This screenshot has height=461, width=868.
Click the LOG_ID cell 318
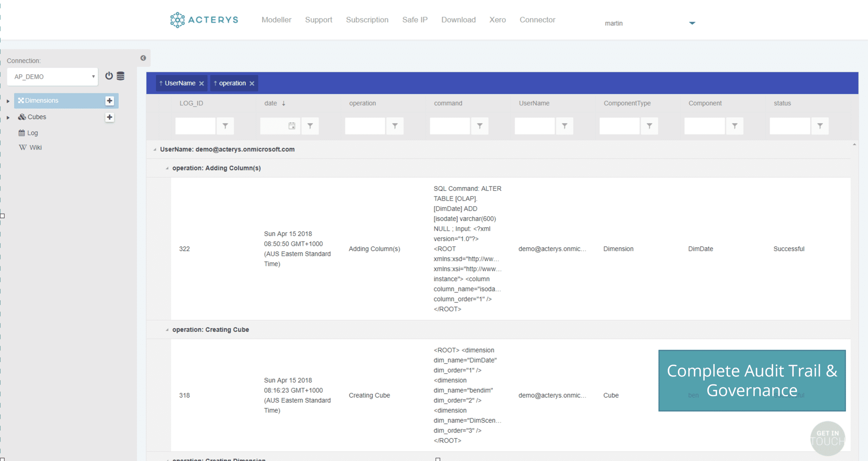click(184, 396)
